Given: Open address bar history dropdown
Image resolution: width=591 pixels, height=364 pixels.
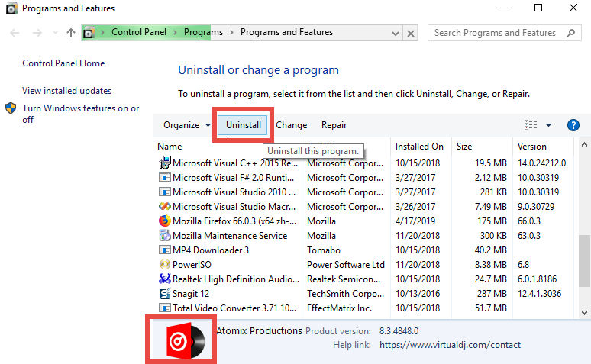Looking at the screenshot, I should pyautogui.click(x=396, y=33).
